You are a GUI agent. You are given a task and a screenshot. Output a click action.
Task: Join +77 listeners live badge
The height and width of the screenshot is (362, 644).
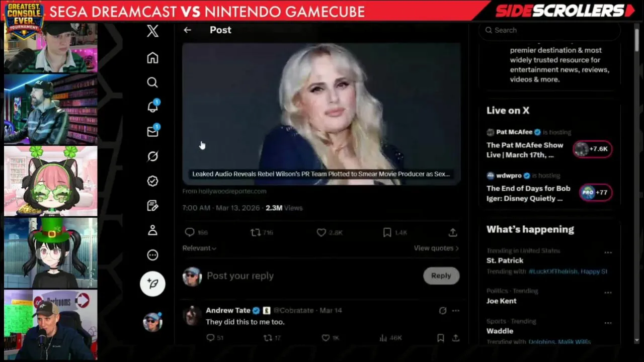click(x=596, y=192)
